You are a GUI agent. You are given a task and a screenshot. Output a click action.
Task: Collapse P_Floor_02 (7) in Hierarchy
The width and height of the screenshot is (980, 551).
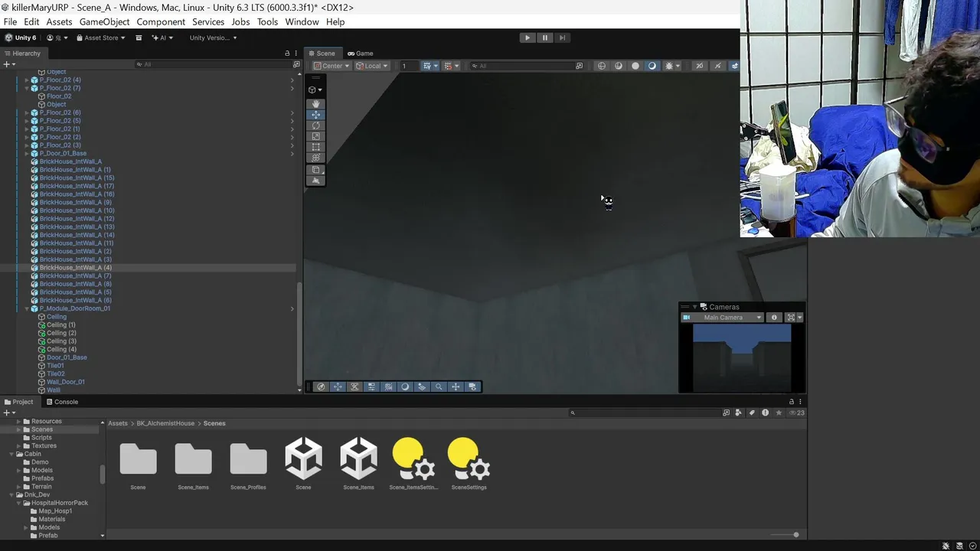point(27,88)
